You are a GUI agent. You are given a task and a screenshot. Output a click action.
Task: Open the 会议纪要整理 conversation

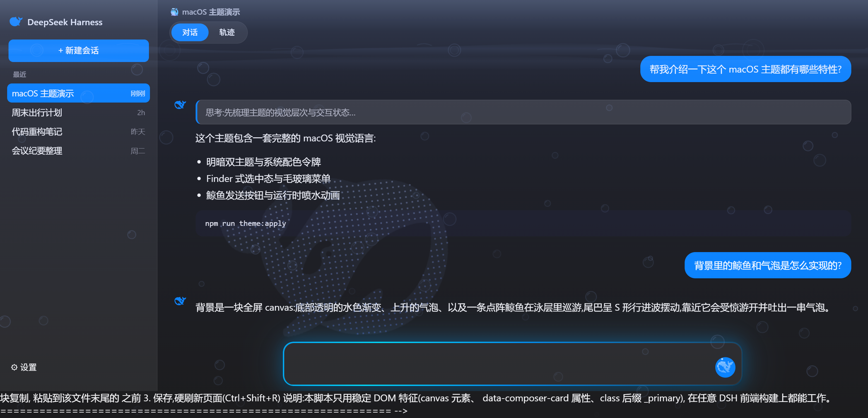tap(78, 151)
